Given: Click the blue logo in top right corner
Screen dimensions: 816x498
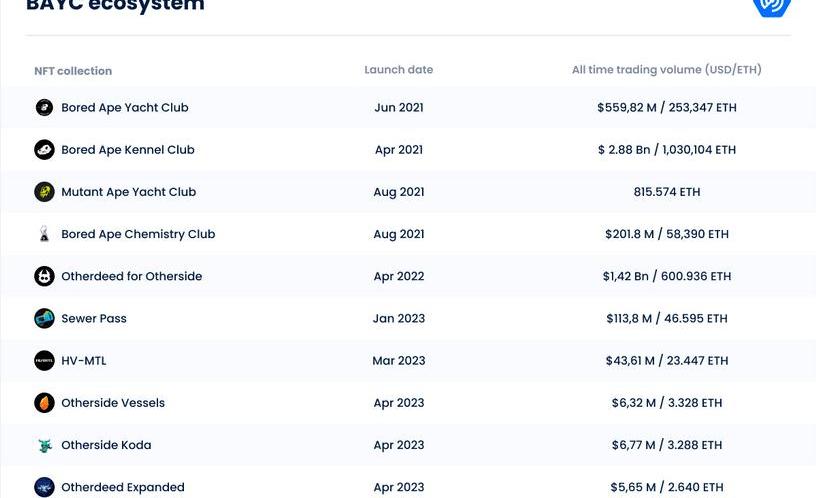Looking at the screenshot, I should 771,6.
